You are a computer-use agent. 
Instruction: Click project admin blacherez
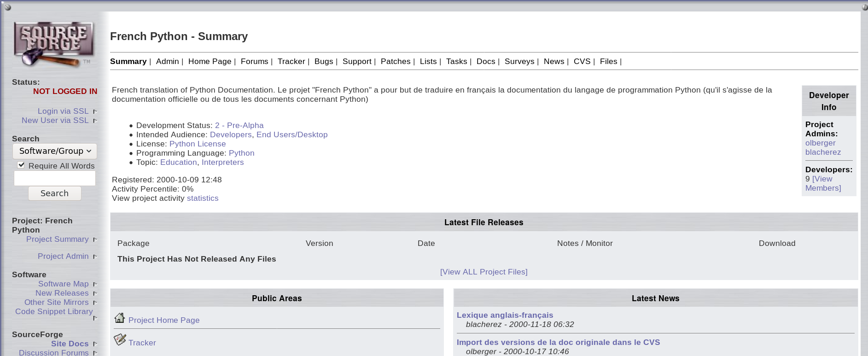click(823, 152)
